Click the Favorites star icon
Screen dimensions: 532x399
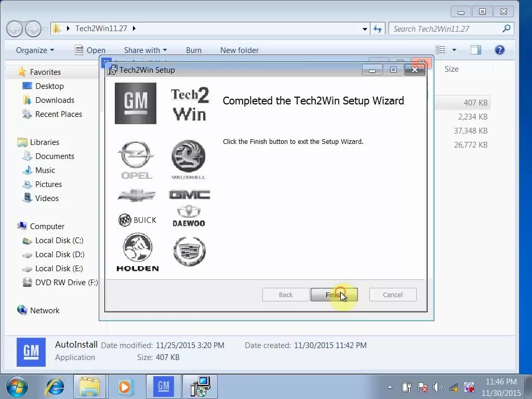(x=22, y=72)
